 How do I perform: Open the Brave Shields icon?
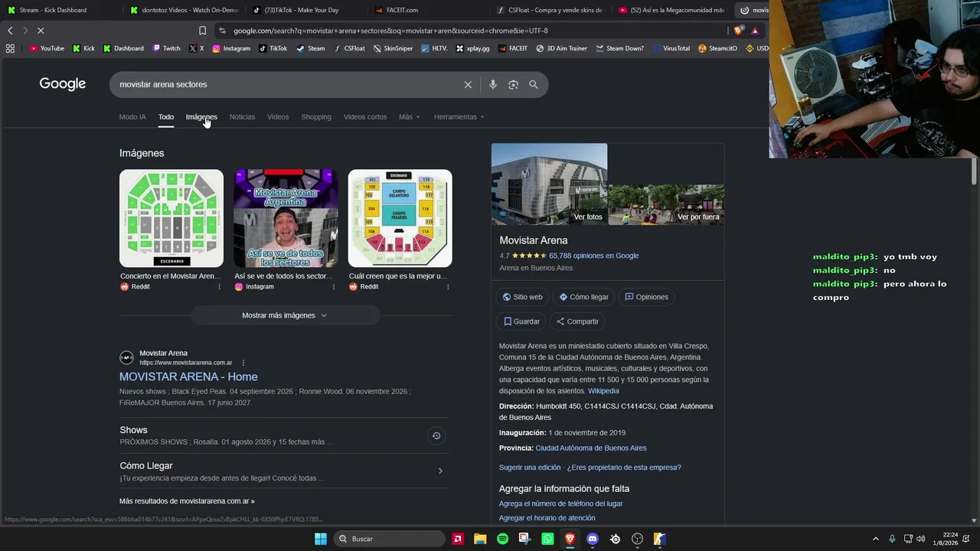(x=738, y=31)
